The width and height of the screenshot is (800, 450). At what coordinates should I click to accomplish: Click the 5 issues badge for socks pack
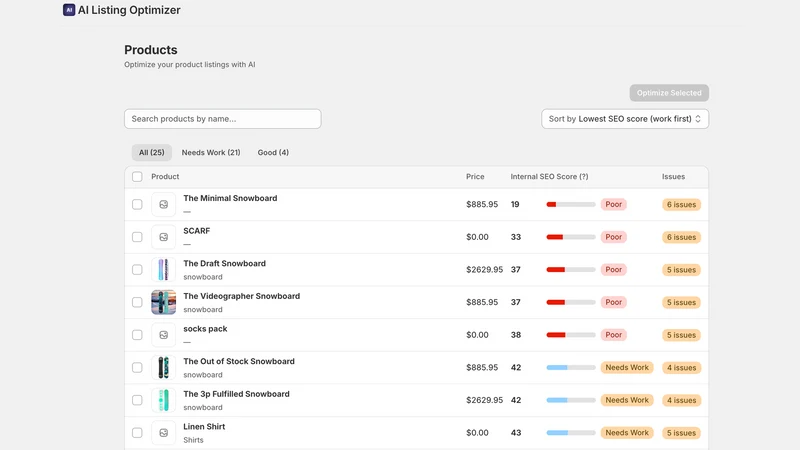681,335
